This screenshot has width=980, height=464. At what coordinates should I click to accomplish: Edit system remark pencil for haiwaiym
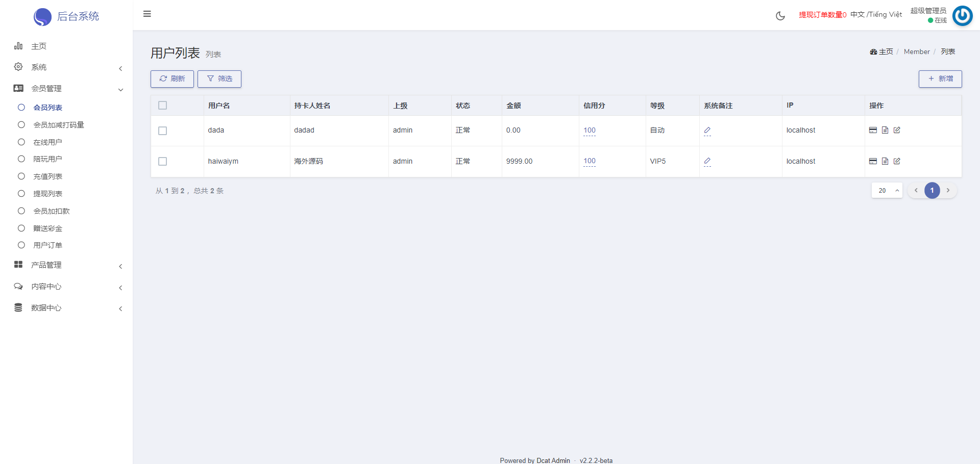[x=707, y=161]
